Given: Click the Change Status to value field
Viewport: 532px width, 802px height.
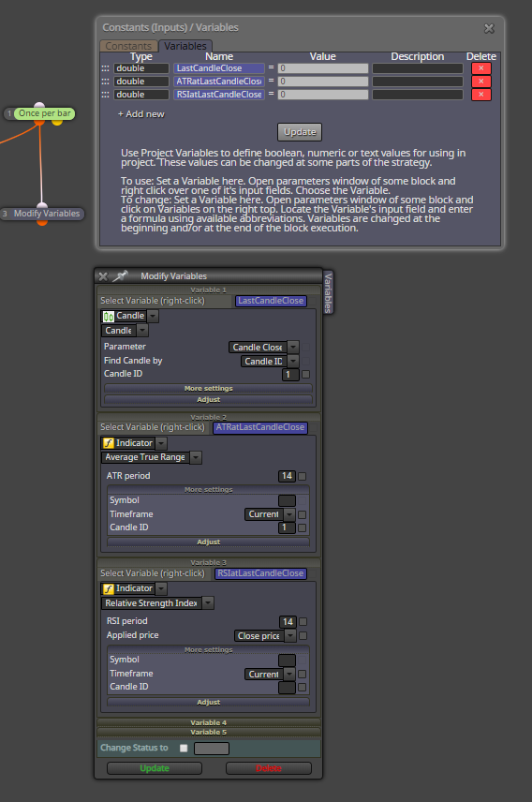Looking at the screenshot, I should pos(212,749).
